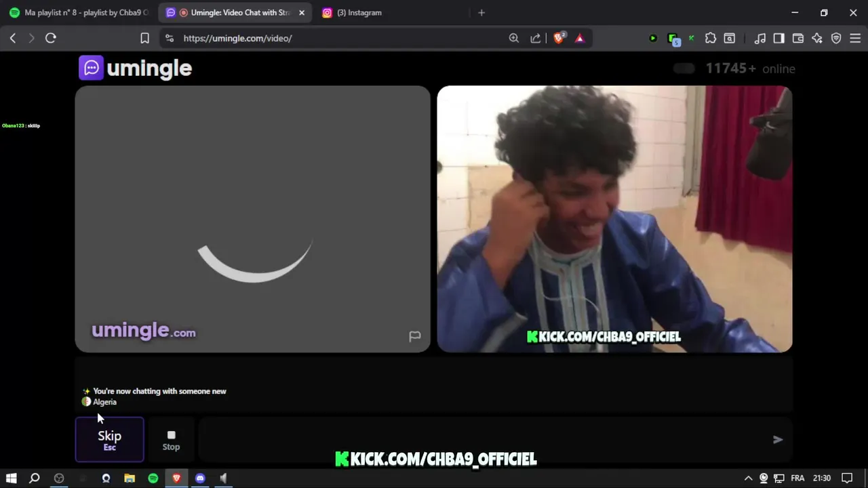Click the tab search toolbar icon
The width and height of the screenshot is (868, 488).
tap(730, 39)
